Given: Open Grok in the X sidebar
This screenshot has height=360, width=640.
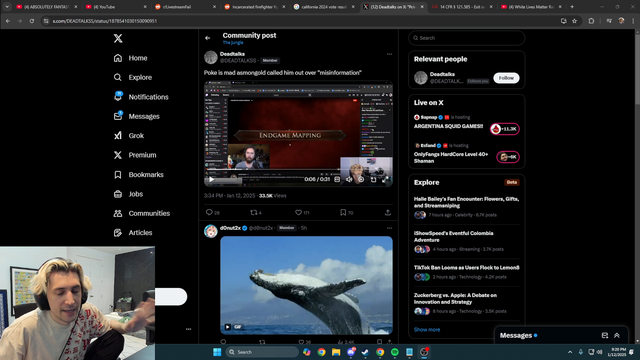Looking at the screenshot, I should (x=129, y=136).
